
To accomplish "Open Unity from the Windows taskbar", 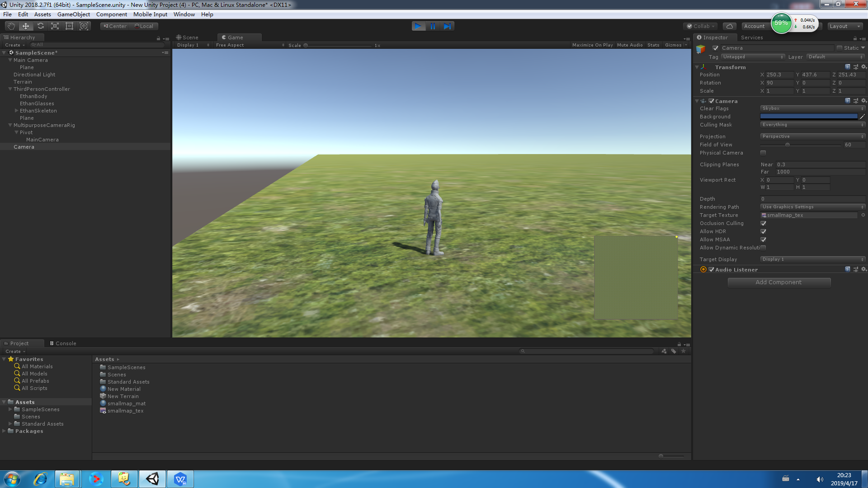I will pos(152,479).
